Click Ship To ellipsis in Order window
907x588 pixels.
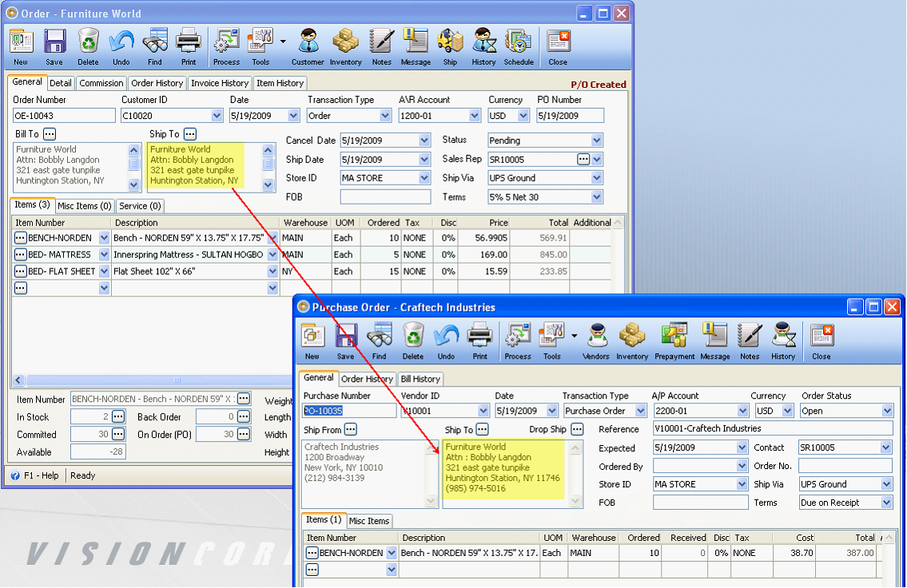coord(189,134)
